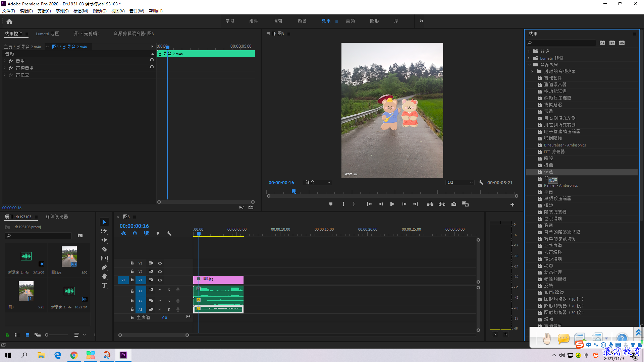Viewport: 644px width, 362px height.
Task: Switch to 音频 workspace
Action: pyautogui.click(x=351, y=21)
